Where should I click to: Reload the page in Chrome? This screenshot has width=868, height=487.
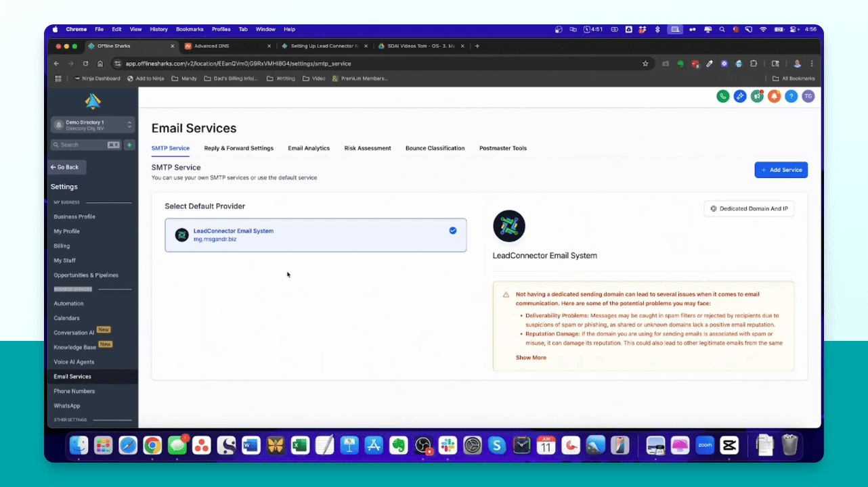[x=85, y=64]
